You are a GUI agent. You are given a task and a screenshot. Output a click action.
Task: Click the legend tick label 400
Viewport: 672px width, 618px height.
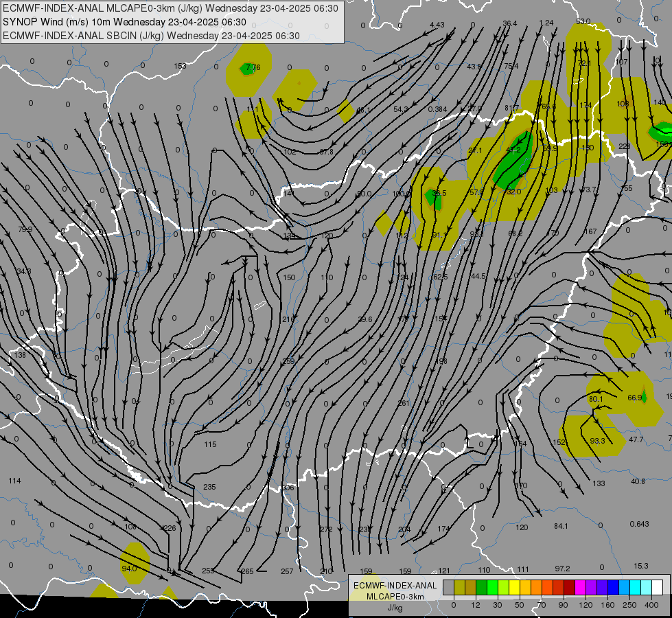click(x=651, y=605)
